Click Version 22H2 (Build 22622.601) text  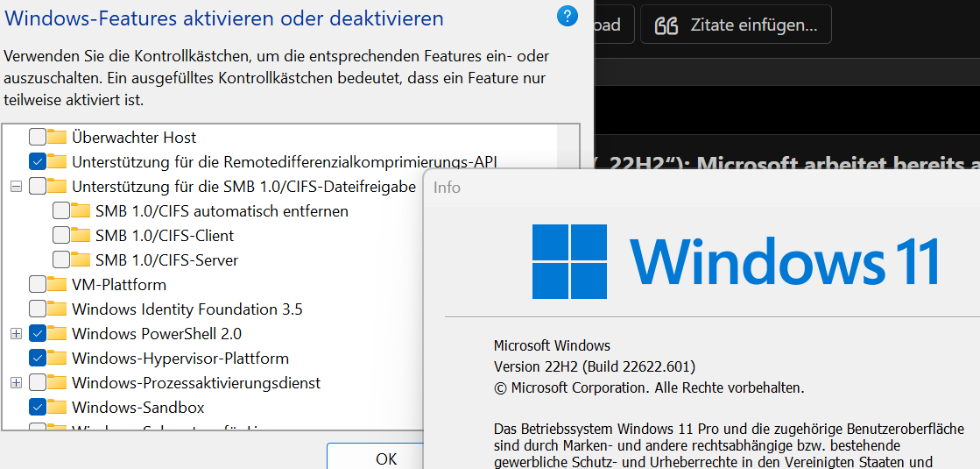[x=595, y=366]
